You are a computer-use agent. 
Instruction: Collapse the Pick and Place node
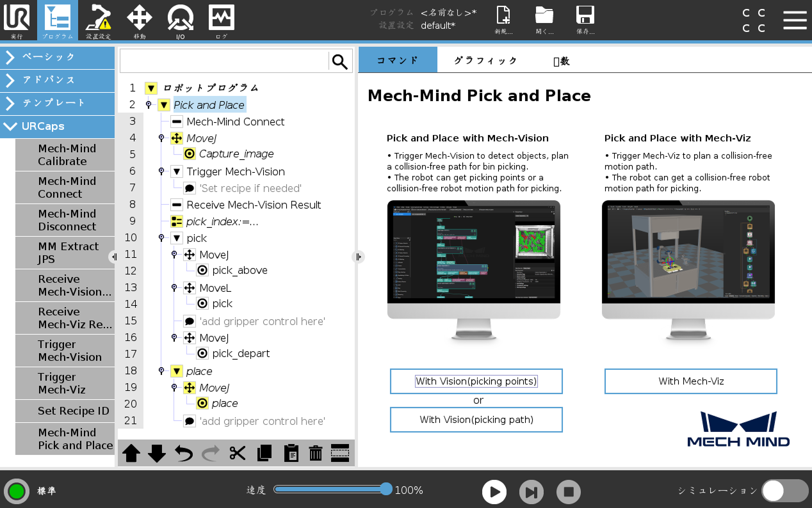(164, 105)
